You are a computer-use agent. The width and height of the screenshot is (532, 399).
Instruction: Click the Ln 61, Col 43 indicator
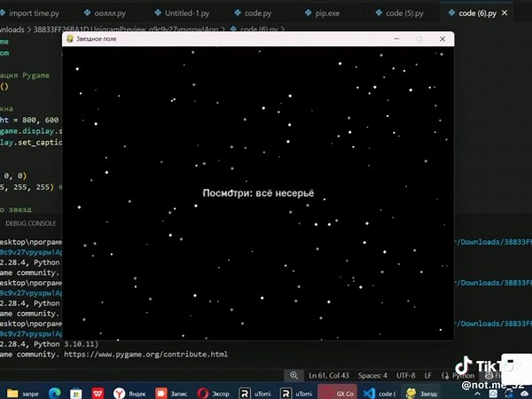(x=328, y=375)
